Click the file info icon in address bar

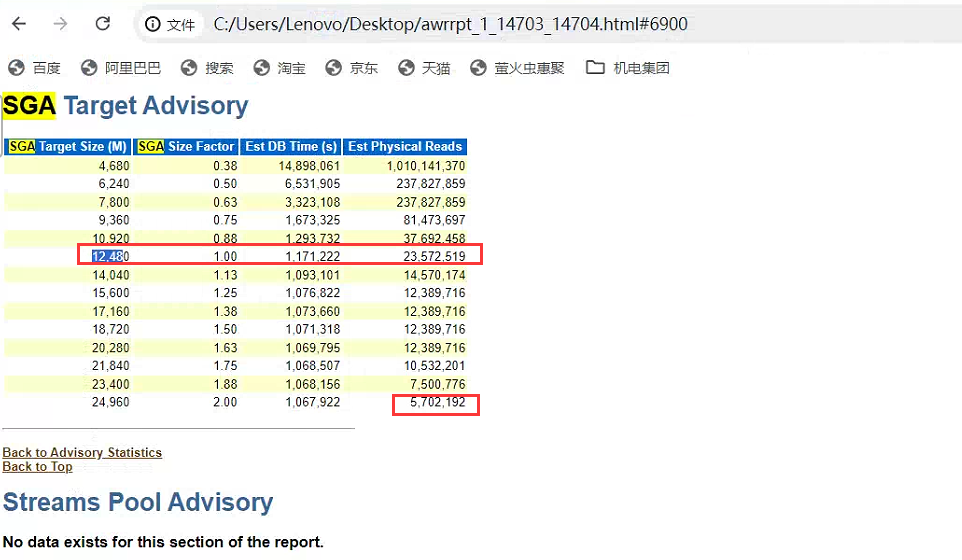(152, 25)
